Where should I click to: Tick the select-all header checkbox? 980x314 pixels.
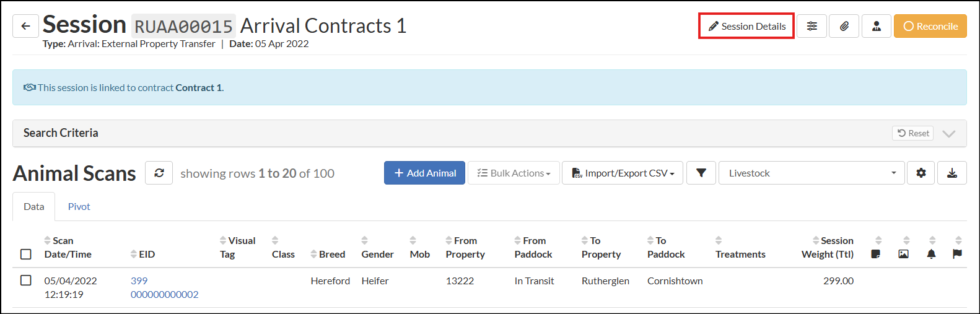pyautogui.click(x=26, y=254)
